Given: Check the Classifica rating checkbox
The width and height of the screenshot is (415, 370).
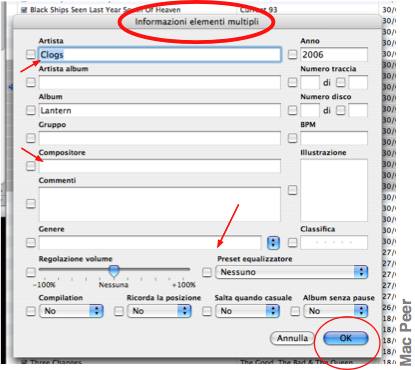Looking at the screenshot, I should pos(292,243).
